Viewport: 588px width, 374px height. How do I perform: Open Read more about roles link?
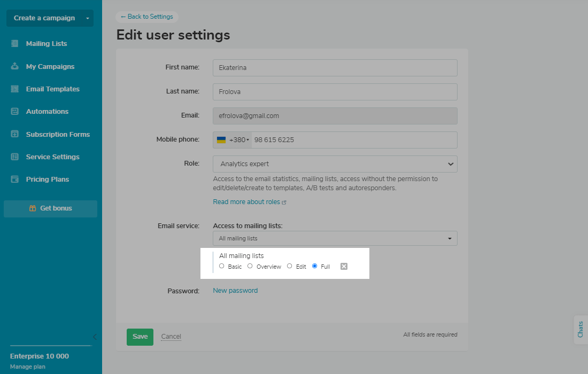pyautogui.click(x=246, y=202)
